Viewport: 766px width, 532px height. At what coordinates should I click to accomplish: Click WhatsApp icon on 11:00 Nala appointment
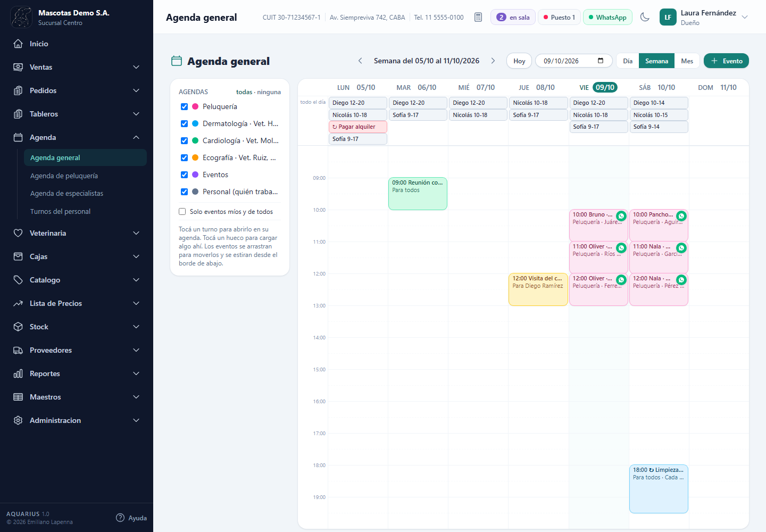tap(681, 248)
